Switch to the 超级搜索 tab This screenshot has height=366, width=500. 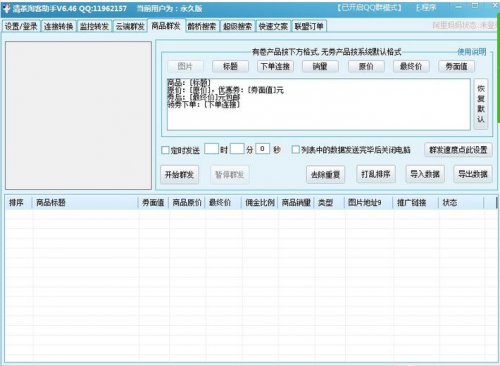(x=237, y=26)
